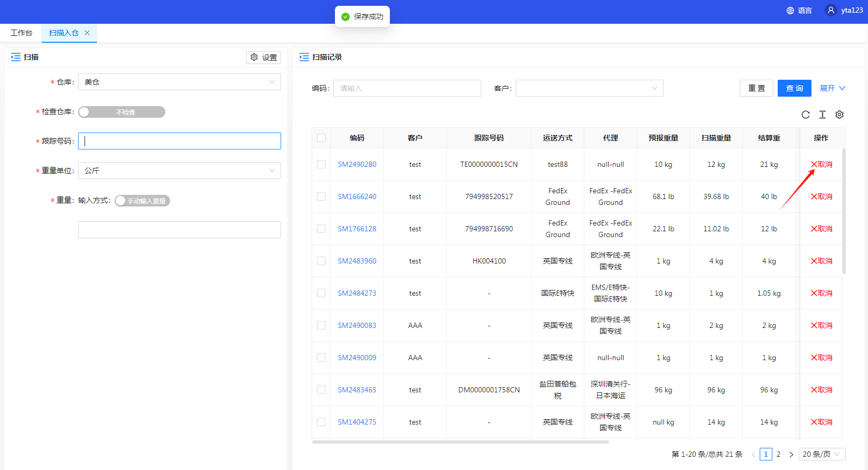The image size is (868, 470).
Task: Check the row for SM1666240
Action: (x=321, y=196)
